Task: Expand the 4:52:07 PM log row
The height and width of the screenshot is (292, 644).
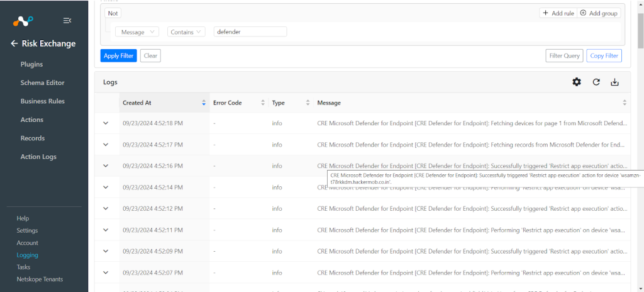Action: pos(106,272)
